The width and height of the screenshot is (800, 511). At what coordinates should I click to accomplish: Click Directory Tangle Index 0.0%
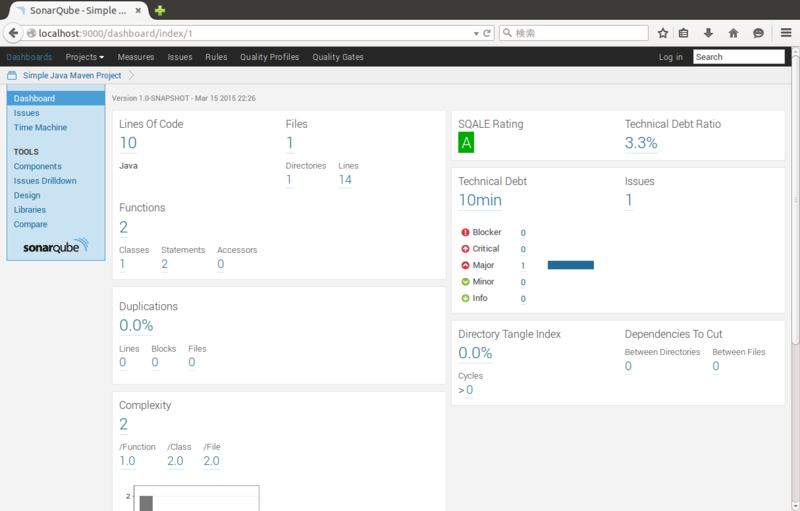click(475, 353)
